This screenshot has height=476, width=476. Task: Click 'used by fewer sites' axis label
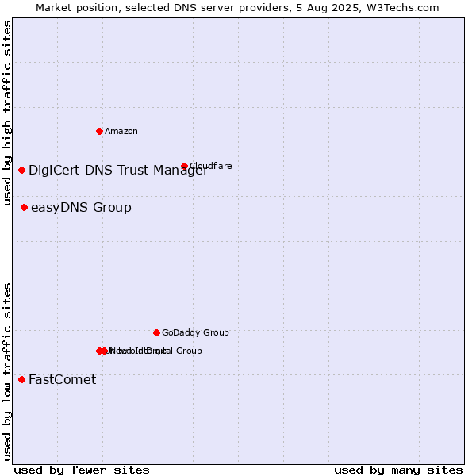[82, 470]
